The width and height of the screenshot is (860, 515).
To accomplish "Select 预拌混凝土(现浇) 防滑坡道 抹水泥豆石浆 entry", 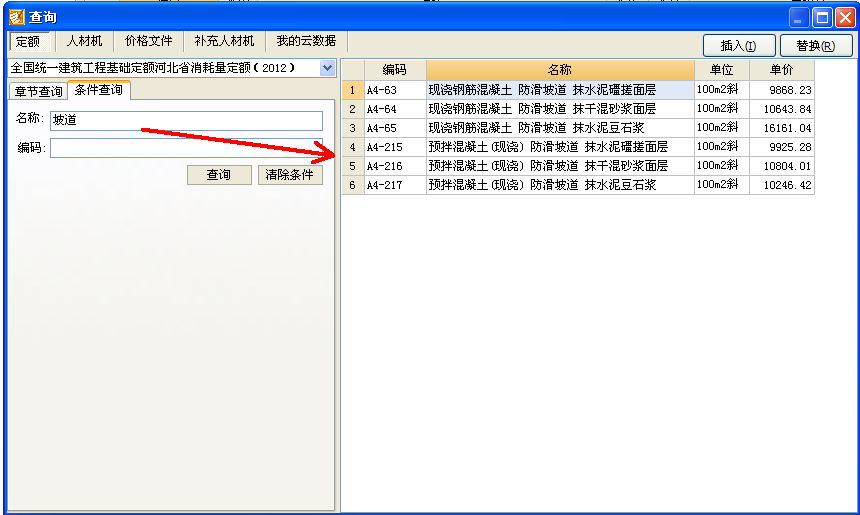I will 560,185.
